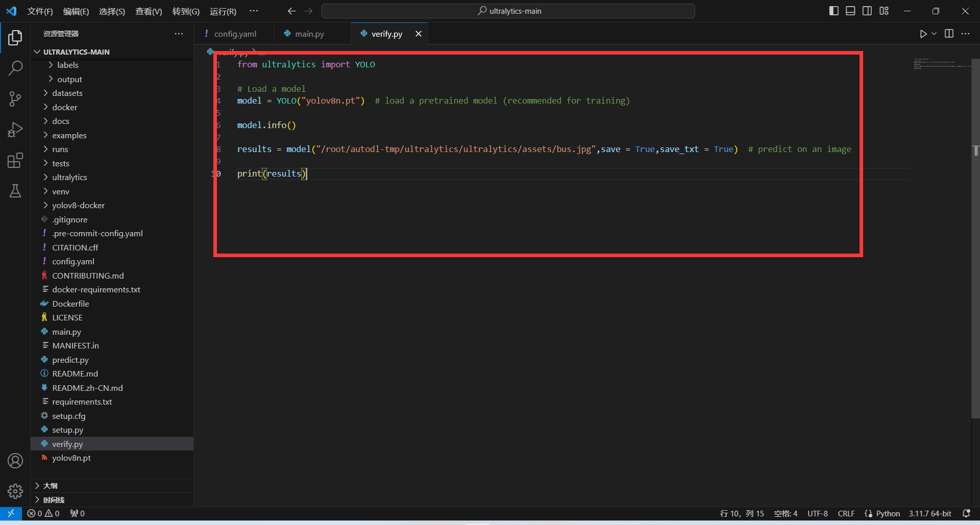Open the Search view in activity bar
This screenshot has width=980, height=525.
click(15, 68)
